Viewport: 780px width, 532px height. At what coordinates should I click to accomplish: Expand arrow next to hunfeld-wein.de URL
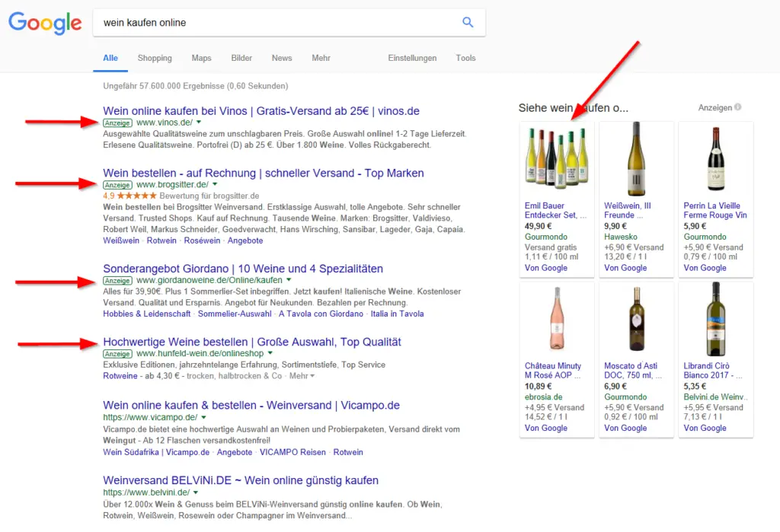click(270, 353)
